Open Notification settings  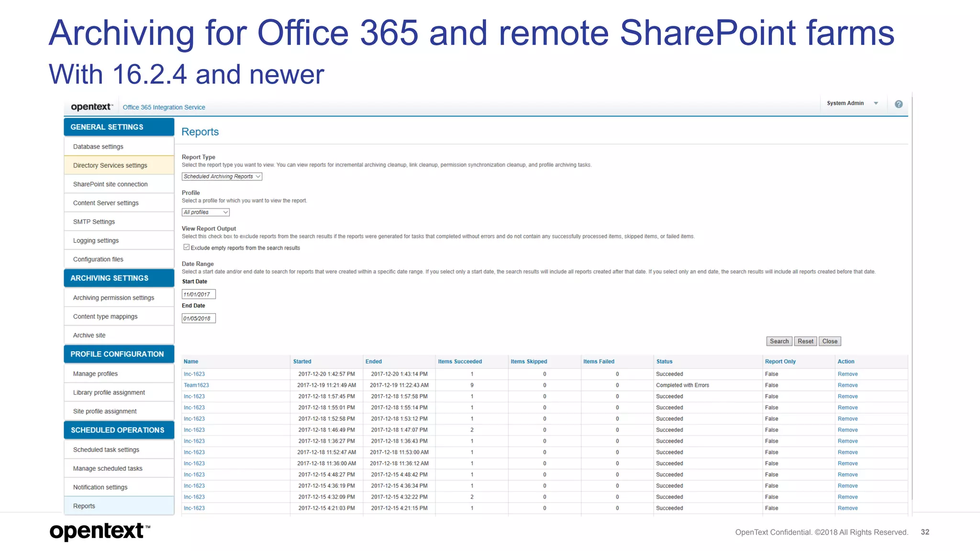(x=119, y=487)
